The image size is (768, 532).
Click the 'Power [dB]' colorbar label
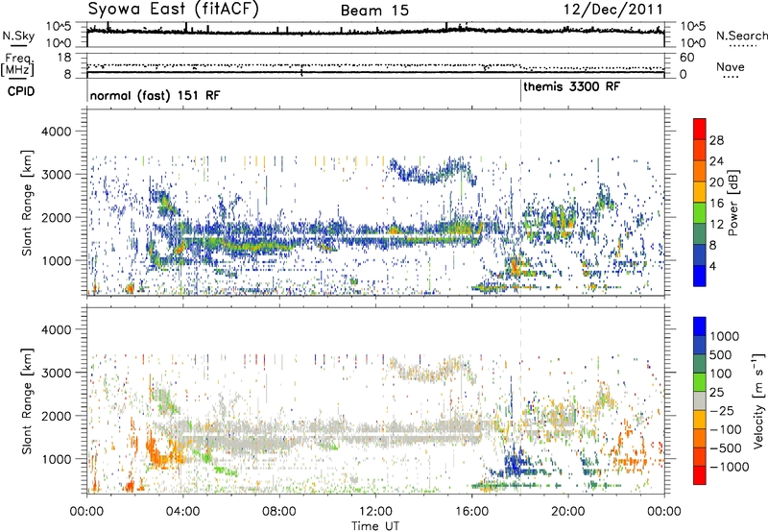(x=732, y=203)
